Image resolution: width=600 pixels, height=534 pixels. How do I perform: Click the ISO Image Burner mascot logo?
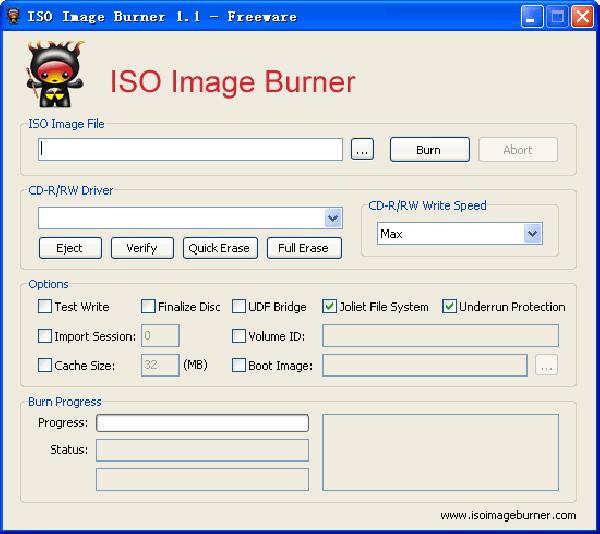click(x=55, y=74)
